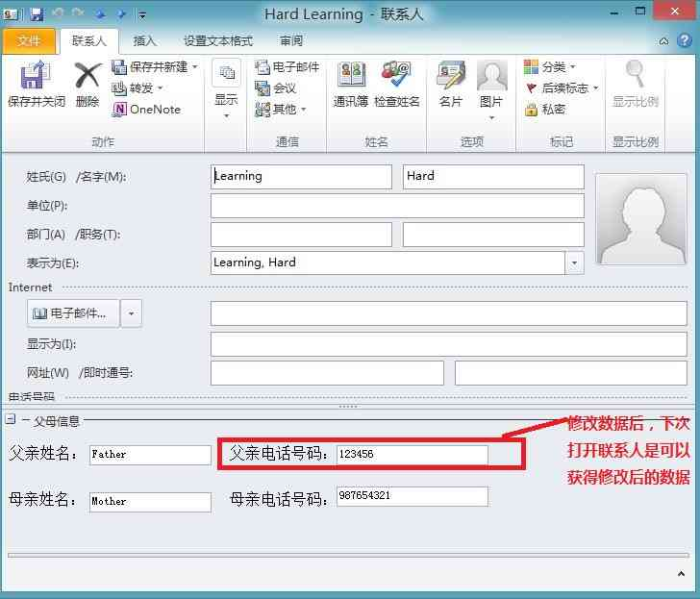Click the More (其他) communicate icon

[x=262, y=110]
